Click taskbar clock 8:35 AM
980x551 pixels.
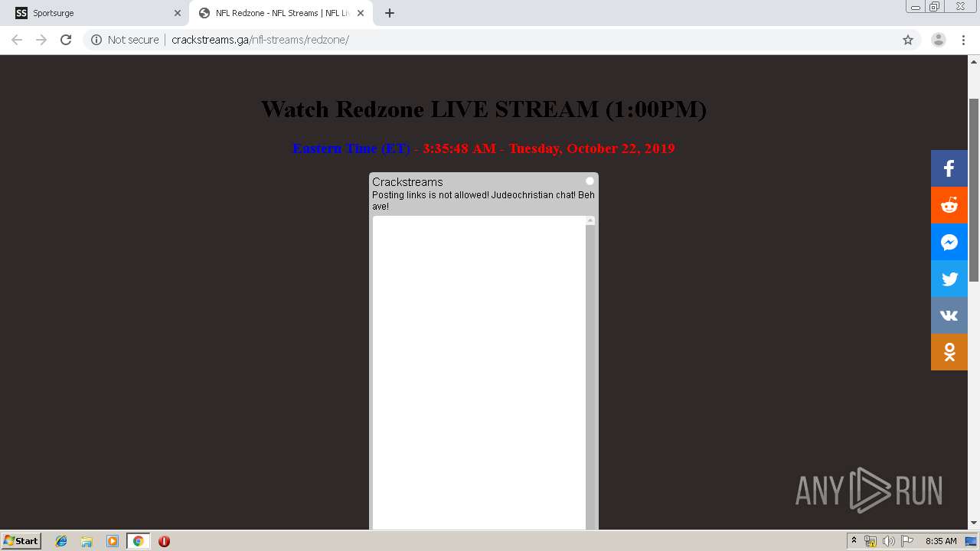tap(941, 541)
